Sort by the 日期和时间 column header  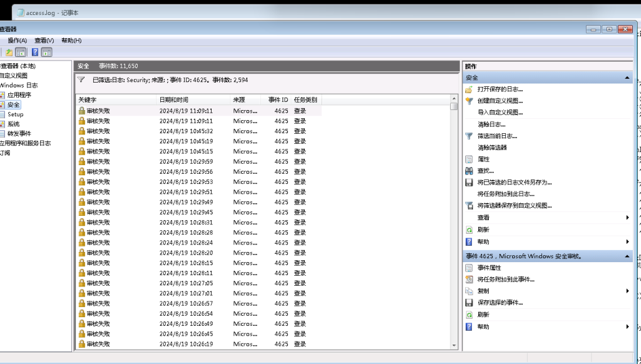[x=174, y=100]
